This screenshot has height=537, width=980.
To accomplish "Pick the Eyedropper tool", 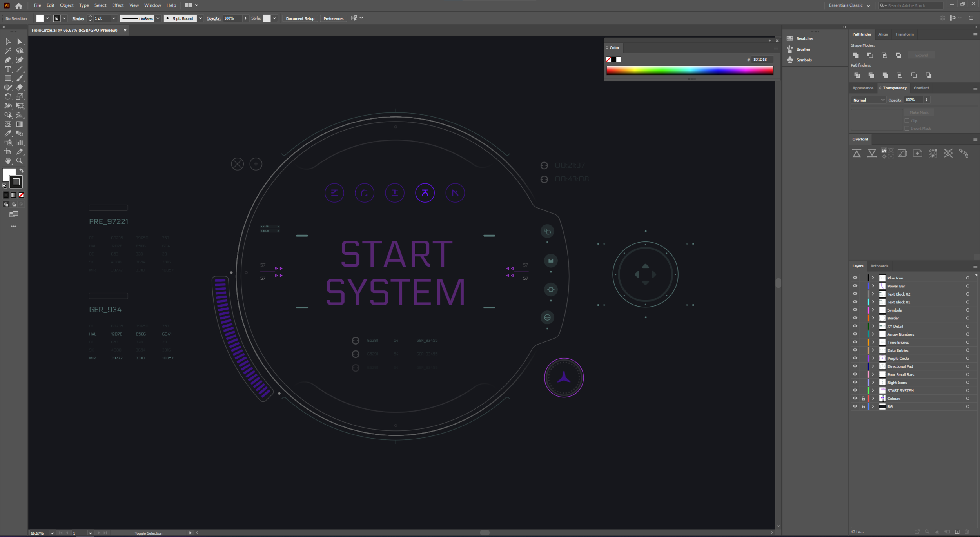I will click(8, 133).
